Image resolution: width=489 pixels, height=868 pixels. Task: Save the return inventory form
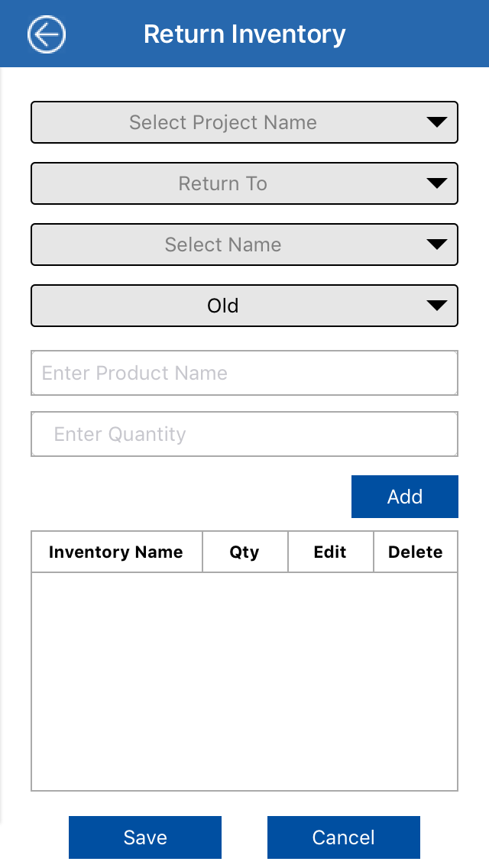[145, 837]
